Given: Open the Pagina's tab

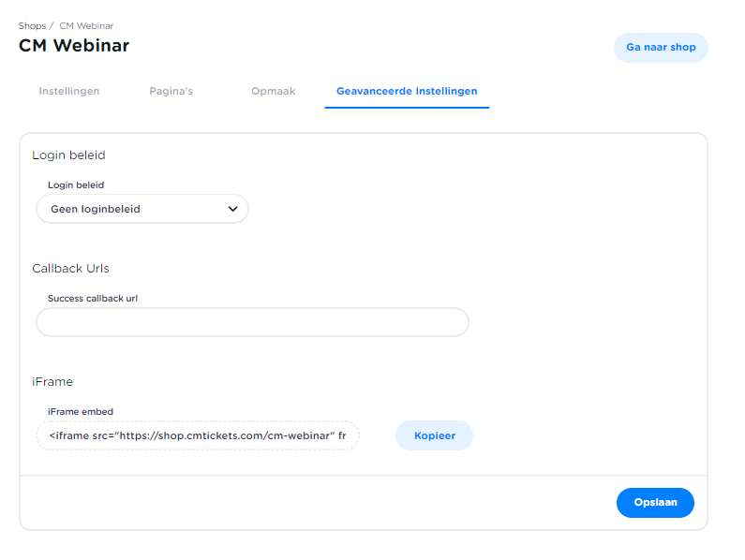Looking at the screenshot, I should [x=171, y=91].
